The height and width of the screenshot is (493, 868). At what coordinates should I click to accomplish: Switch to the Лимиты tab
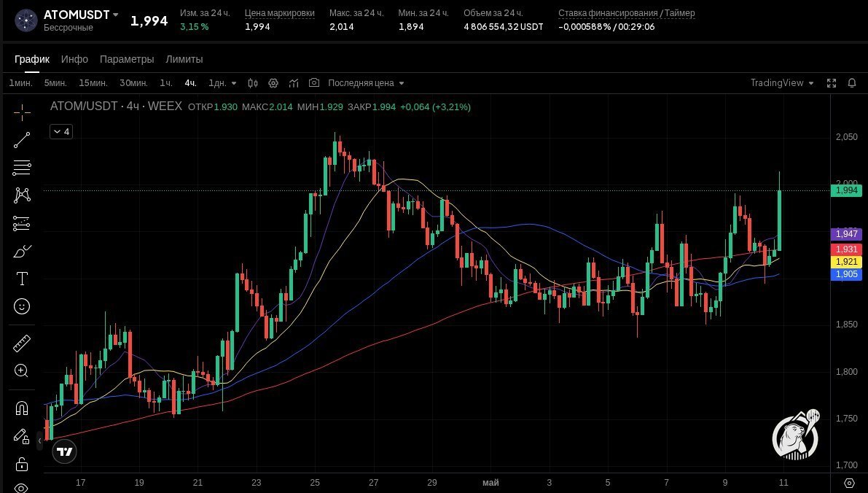(x=184, y=59)
